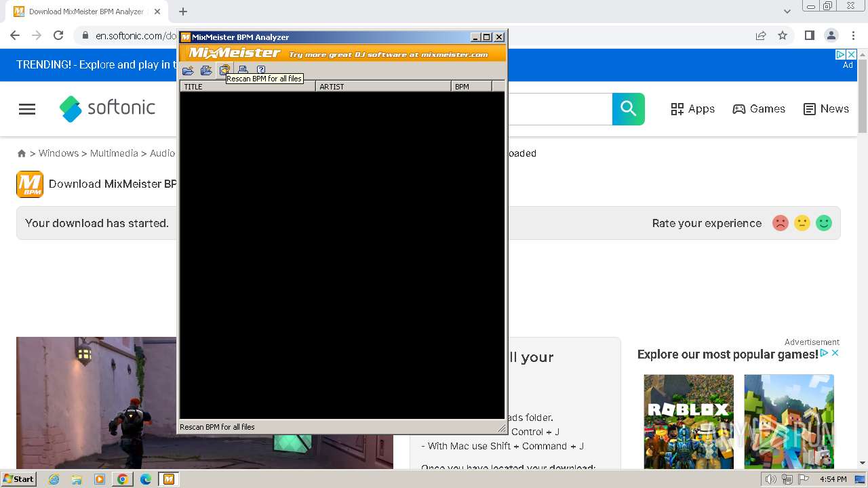This screenshot has height=488, width=868.
Task: Click the volume icon in the system tray
Action: pyautogui.click(x=771, y=480)
